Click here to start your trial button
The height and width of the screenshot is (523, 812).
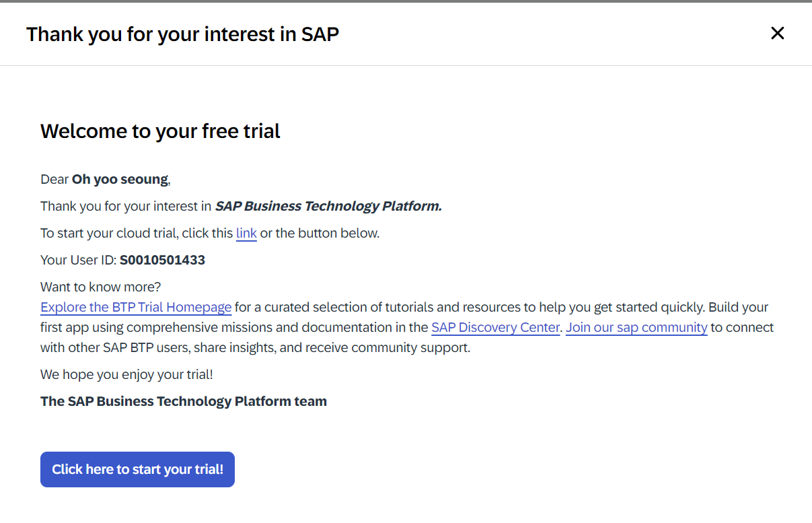137,469
